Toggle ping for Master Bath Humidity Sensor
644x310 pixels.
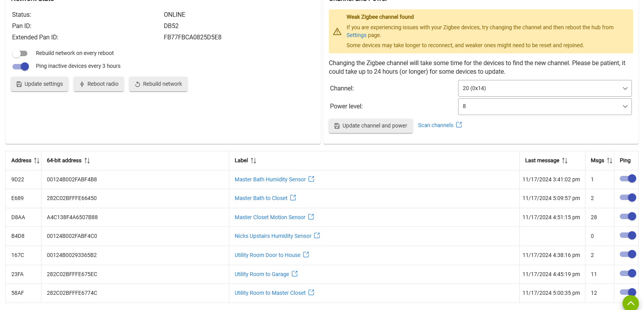coord(628,179)
